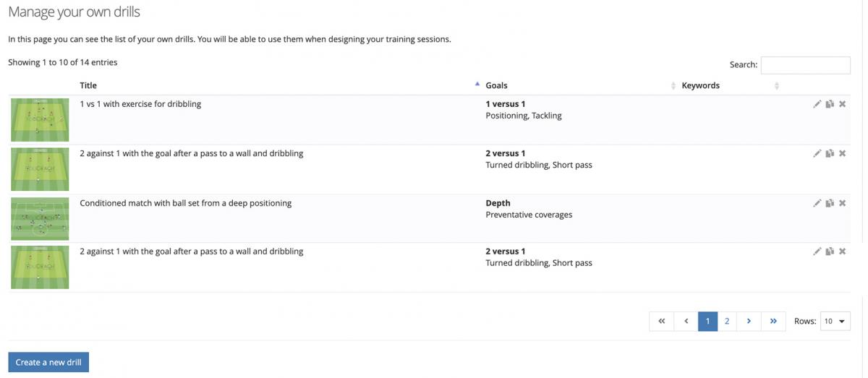Go to next page arrow
The width and height of the screenshot is (868, 378).
pyautogui.click(x=749, y=321)
